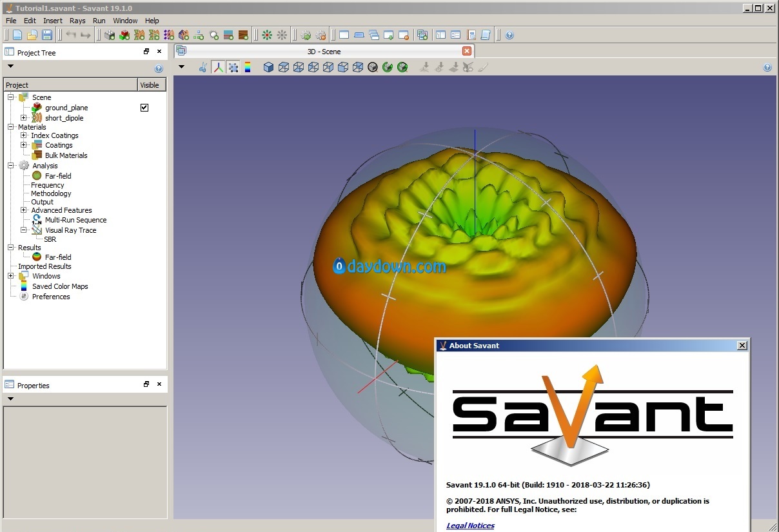The height and width of the screenshot is (532, 779).
Task: Click the green starburst rays toolbar icon
Action: click(x=267, y=35)
